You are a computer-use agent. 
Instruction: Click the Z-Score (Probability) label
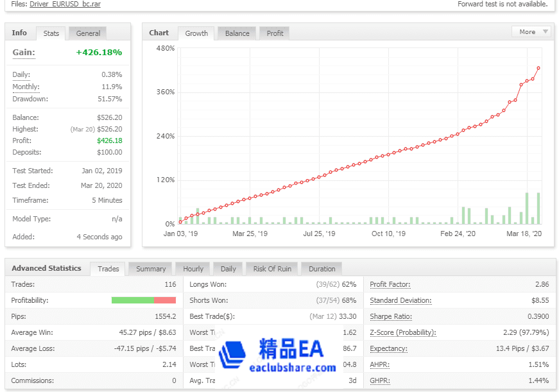402,332
